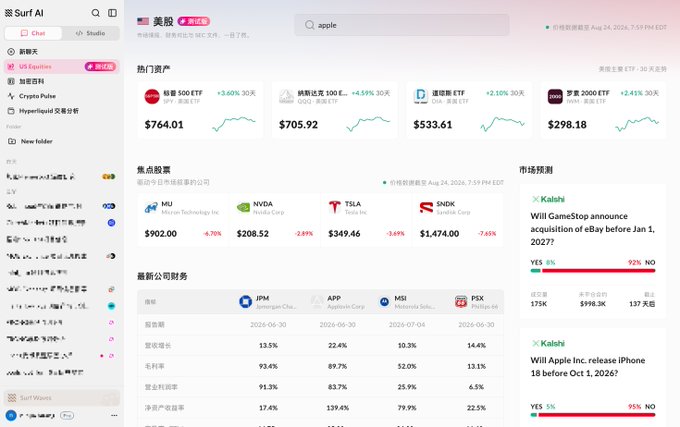The width and height of the screenshot is (680, 427).
Task: Click the JPM logo in financials table
Action: click(245, 301)
